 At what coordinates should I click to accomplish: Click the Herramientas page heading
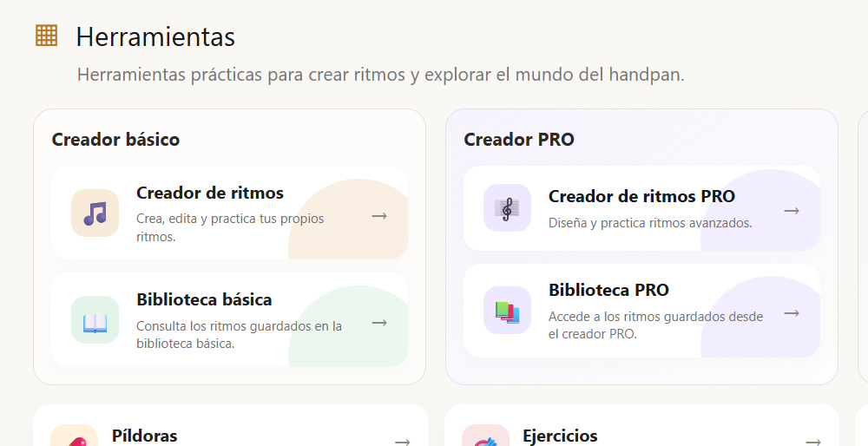pos(155,37)
